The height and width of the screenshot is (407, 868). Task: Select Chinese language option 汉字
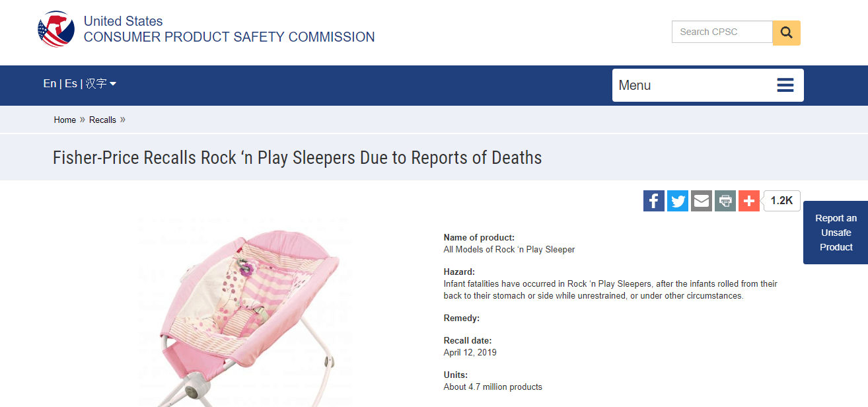[x=96, y=83]
